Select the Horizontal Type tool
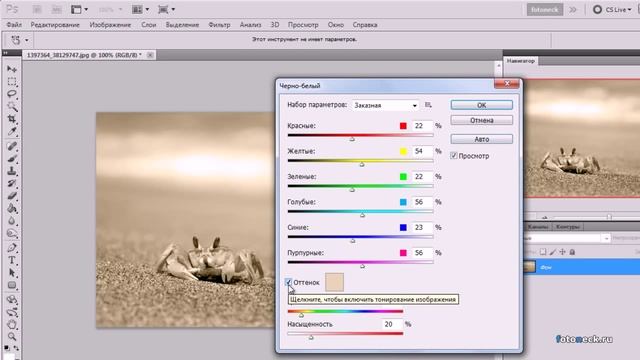 coord(12,260)
